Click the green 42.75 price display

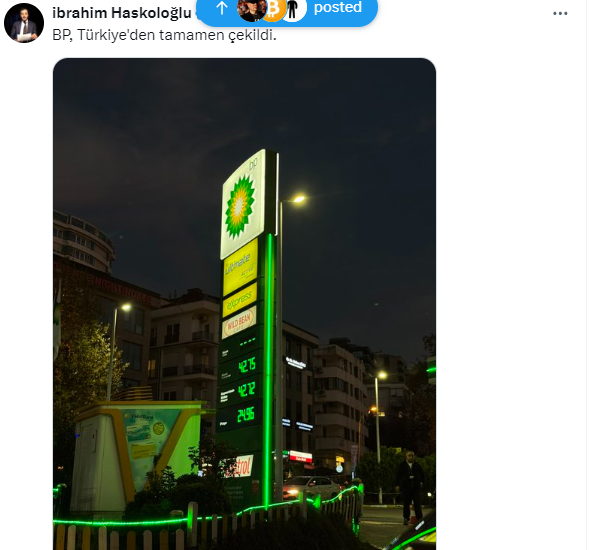[247, 365]
